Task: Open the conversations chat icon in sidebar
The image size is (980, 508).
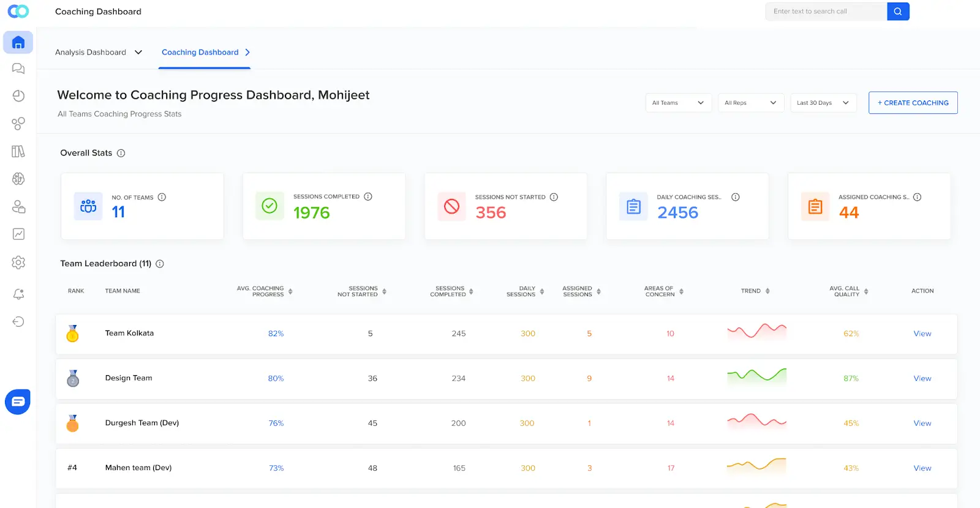Action: [18, 69]
